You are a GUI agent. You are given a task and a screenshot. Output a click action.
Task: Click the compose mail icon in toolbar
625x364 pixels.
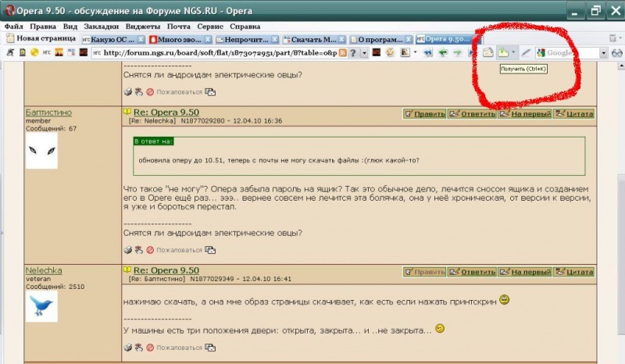pos(487,53)
